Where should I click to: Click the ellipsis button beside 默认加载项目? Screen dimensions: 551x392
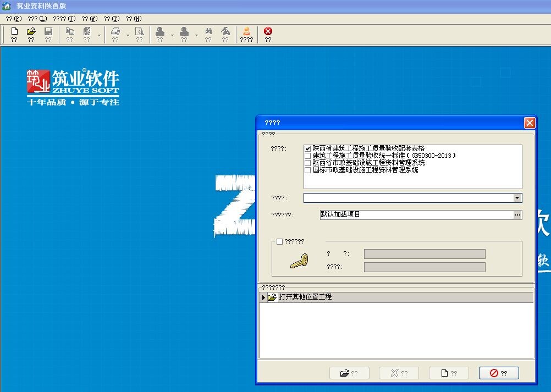(517, 215)
